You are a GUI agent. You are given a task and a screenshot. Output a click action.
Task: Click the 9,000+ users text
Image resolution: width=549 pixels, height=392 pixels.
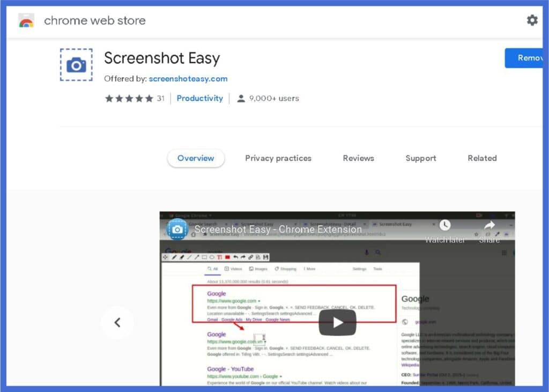(274, 99)
